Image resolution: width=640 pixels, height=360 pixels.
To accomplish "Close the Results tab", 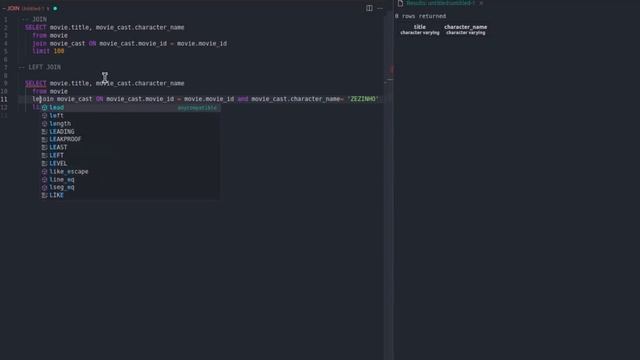I will tap(481, 3).
